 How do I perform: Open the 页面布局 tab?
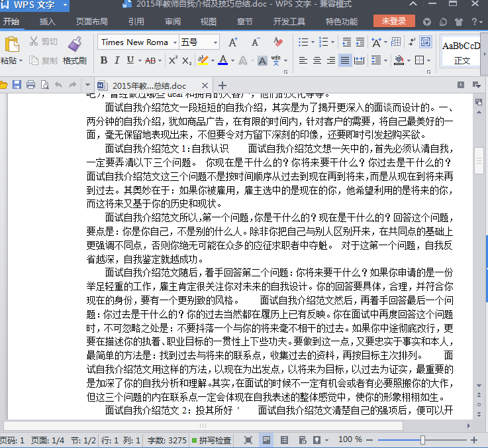tap(92, 21)
